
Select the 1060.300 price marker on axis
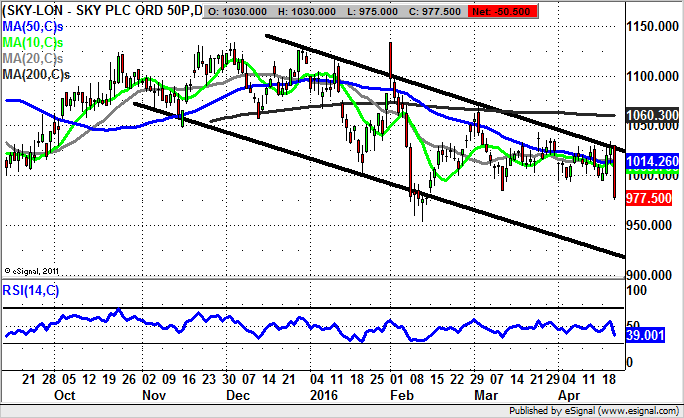click(650, 115)
